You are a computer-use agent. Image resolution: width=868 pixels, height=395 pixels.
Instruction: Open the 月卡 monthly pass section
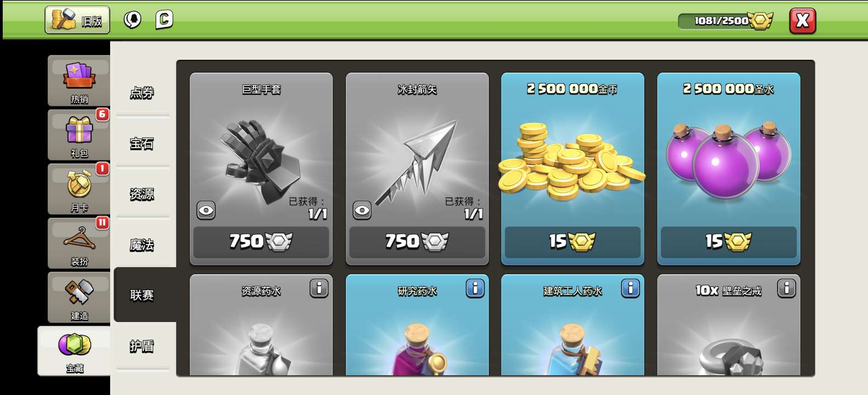tap(79, 189)
